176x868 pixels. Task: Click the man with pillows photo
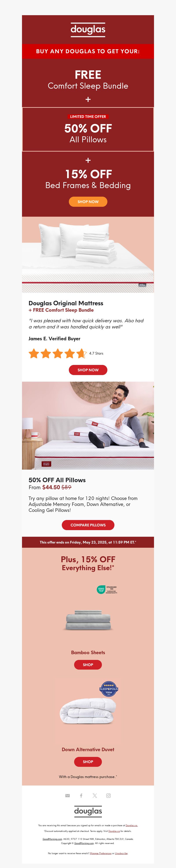coord(88,426)
